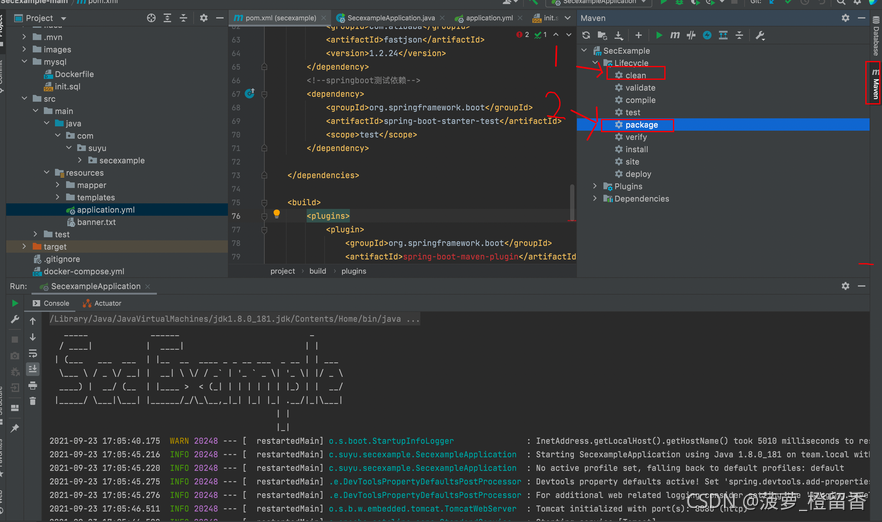Click intention lightbulb on line 76
882x522 pixels.
(276, 214)
